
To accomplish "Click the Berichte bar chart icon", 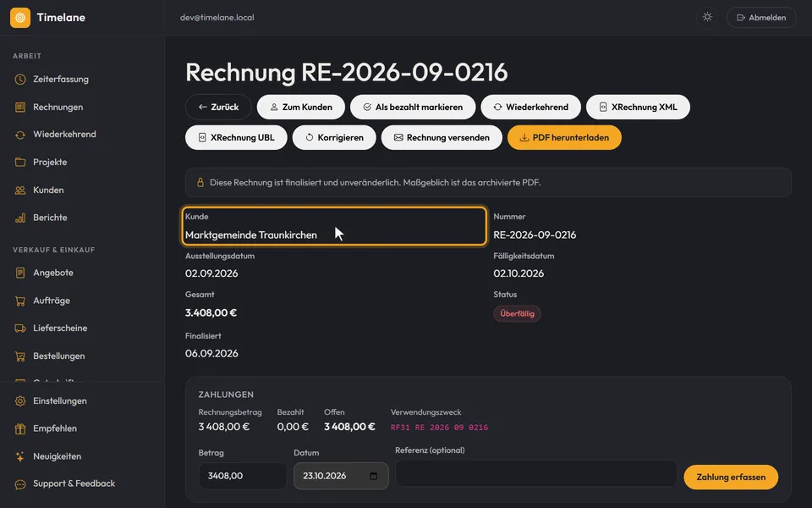I will point(20,218).
